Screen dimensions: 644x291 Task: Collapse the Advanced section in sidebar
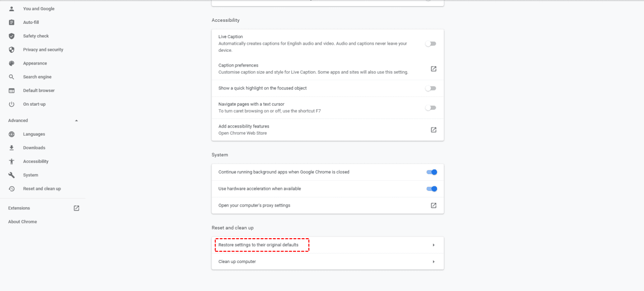(x=76, y=121)
